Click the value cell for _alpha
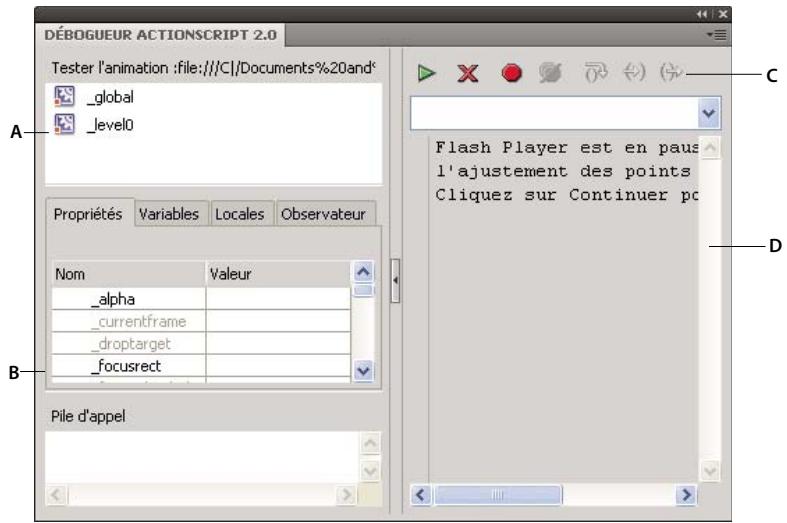This screenshot has width=787, height=523. click(278, 299)
